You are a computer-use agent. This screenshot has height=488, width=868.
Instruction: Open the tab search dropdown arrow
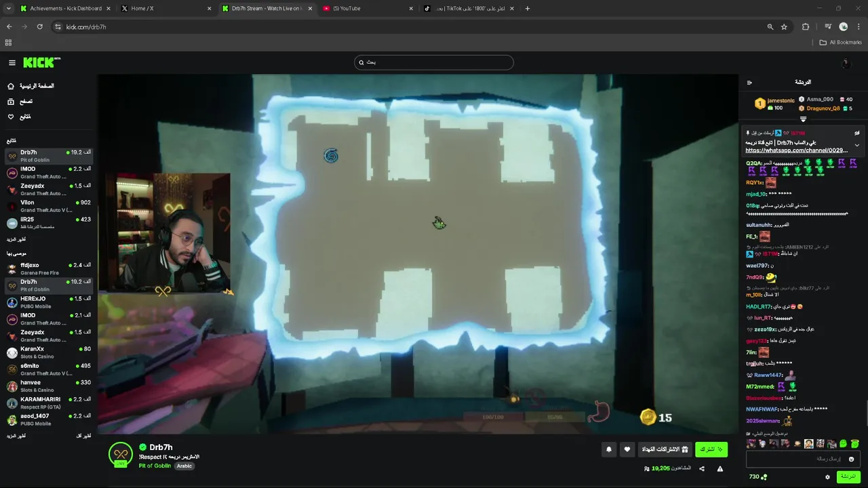pyautogui.click(x=8, y=8)
